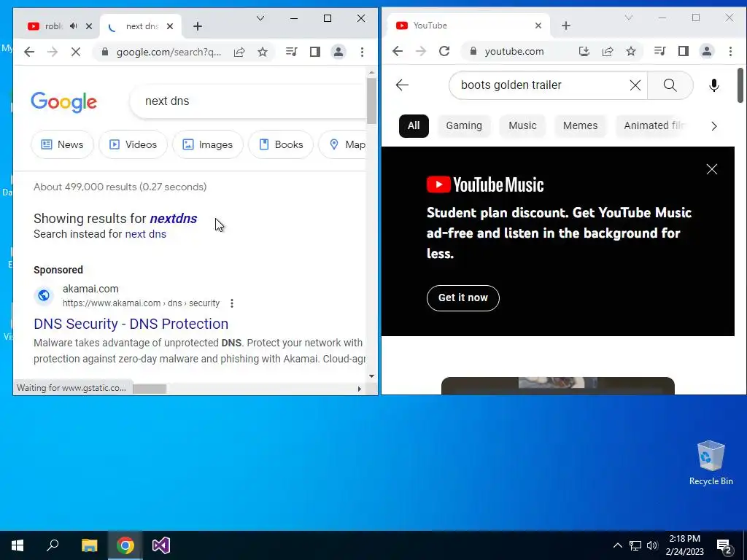The width and height of the screenshot is (747, 560).
Task: Click YouTube search magnifier button
Action: pos(670,85)
